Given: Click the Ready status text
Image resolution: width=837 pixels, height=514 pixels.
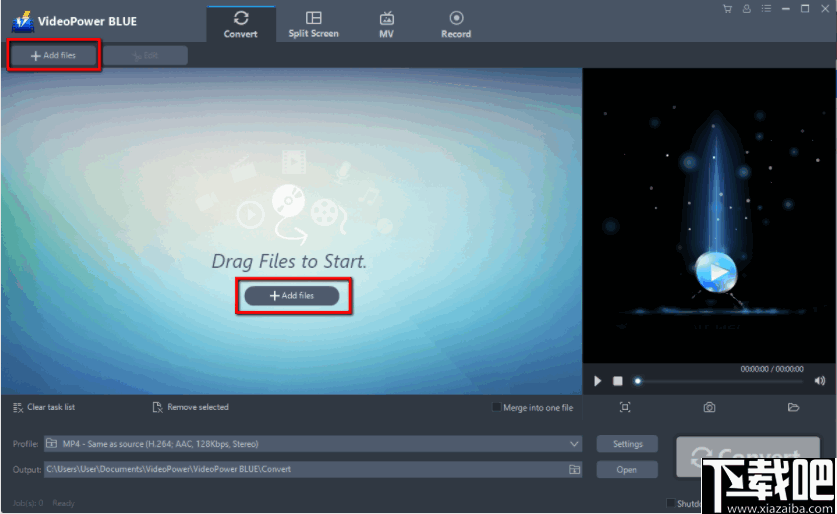Looking at the screenshot, I should (x=64, y=503).
